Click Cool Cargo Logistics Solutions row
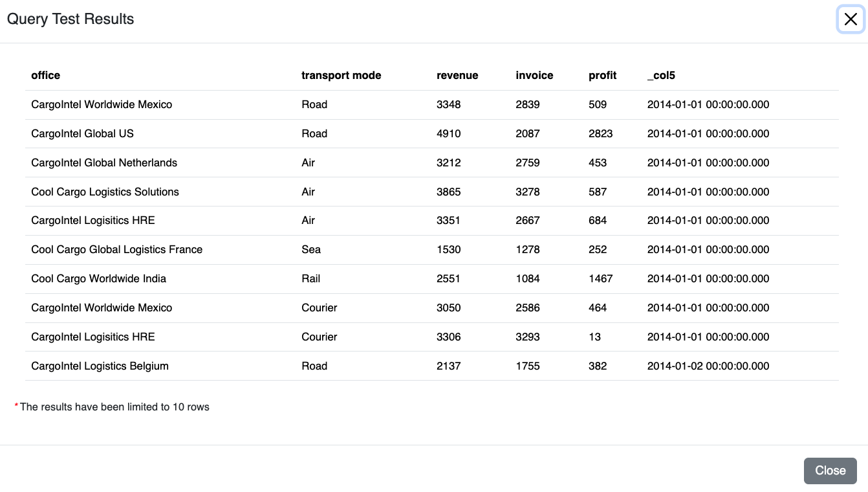The width and height of the screenshot is (868, 492). tap(105, 192)
